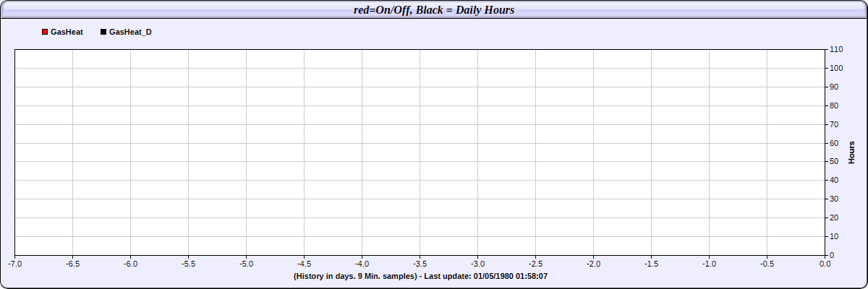Click the x-axis label -1.0
This screenshot has height=289, width=868.
(709, 264)
